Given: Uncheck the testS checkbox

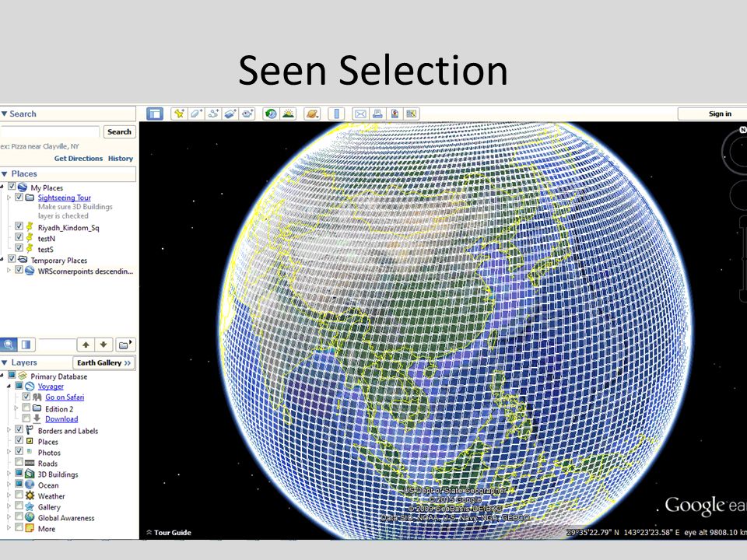Looking at the screenshot, I should tap(19, 248).
